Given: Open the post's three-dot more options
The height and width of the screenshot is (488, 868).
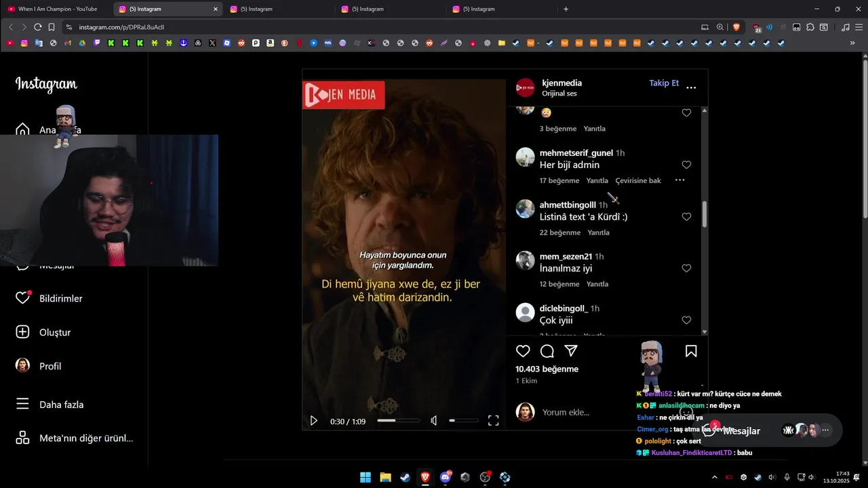Looking at the screenshot, I should [x=691, y=88].
